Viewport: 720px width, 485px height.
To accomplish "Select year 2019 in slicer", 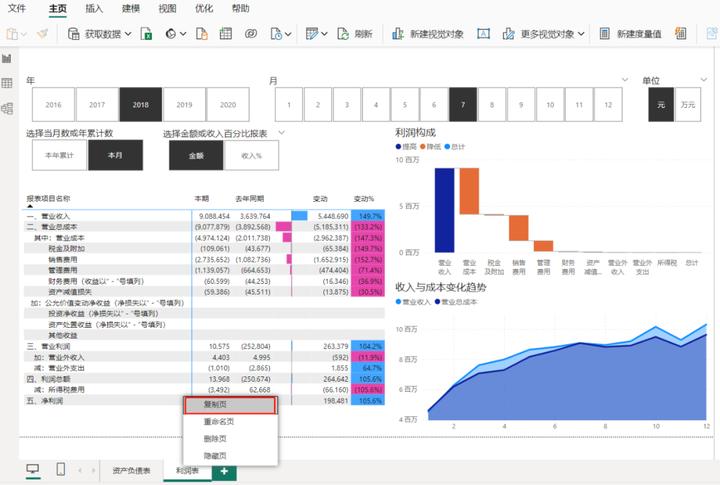I will coord(184,105).
